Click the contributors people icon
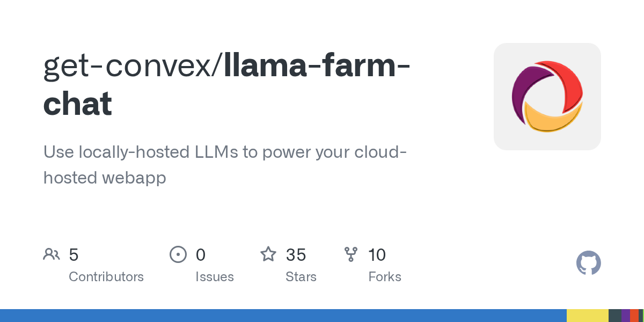This screenshot has height=322, width=644. [x=52, y=254]
